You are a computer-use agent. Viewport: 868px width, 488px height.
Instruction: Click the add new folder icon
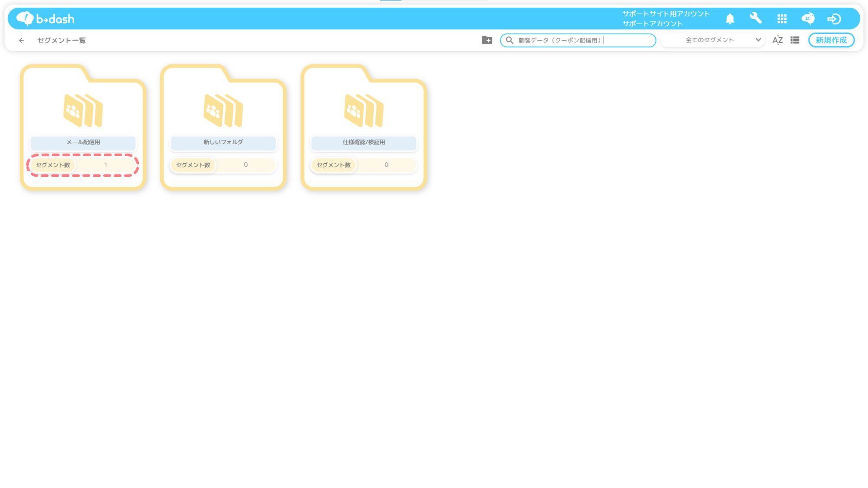[x=487, y=40]
